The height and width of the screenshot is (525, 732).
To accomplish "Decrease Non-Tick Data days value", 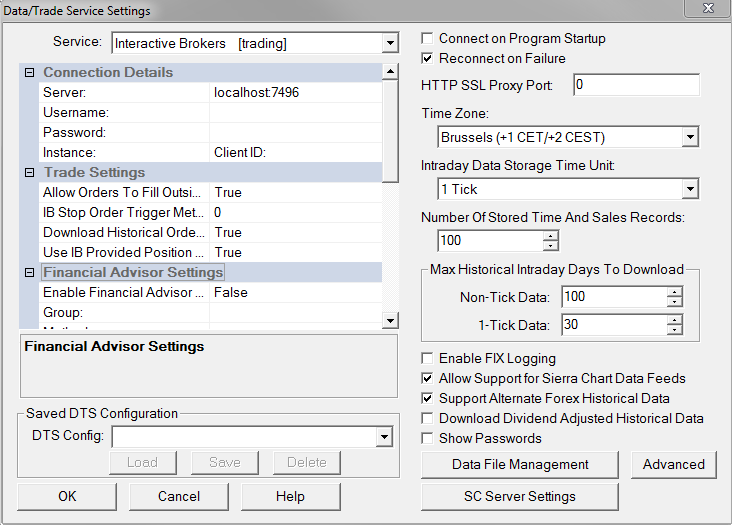I will [x=674, y=301].
